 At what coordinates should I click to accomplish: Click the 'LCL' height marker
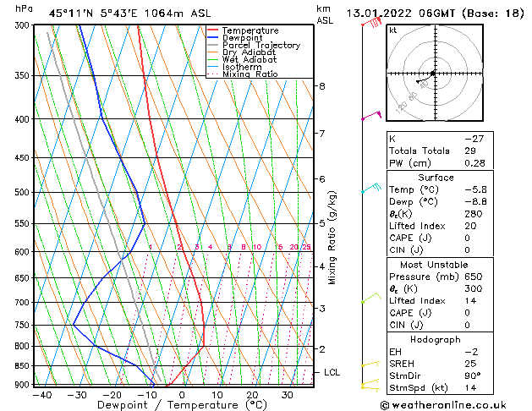pos(332,372)
